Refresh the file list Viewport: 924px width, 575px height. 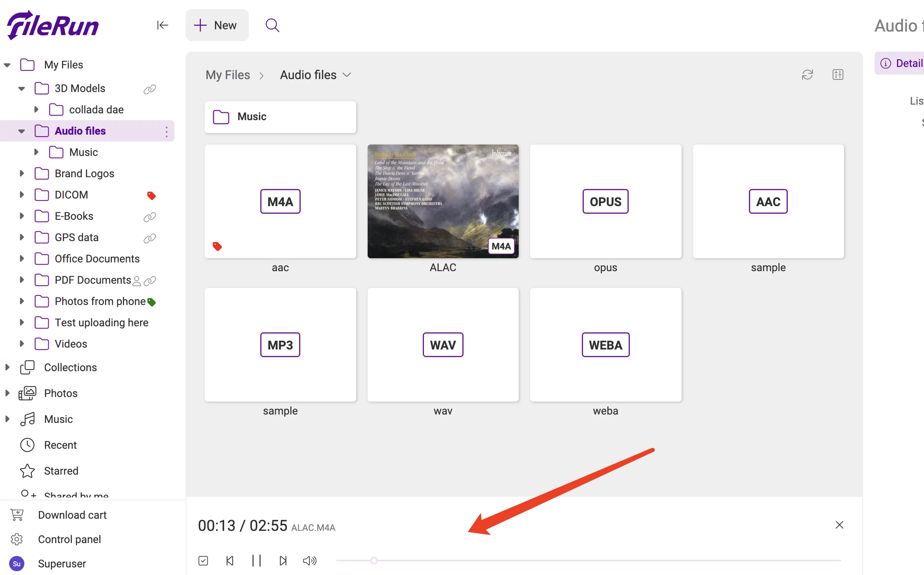click(807, 75)
